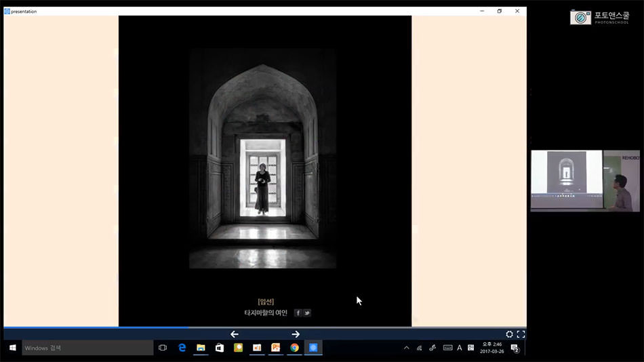
Task: Advance to next slide with right arrow
Action: (296, 334)
